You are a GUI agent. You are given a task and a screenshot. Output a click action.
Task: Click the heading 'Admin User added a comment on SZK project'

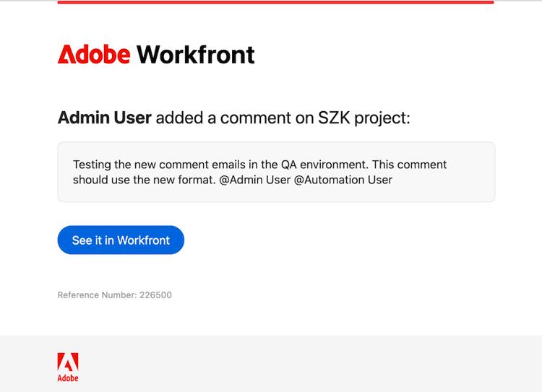tap(233, 118)
